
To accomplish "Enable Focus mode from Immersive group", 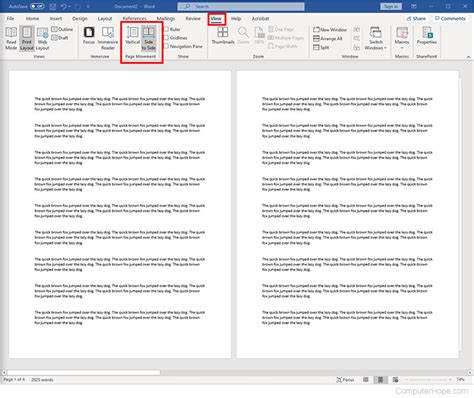I will click(x=89, y=36).
